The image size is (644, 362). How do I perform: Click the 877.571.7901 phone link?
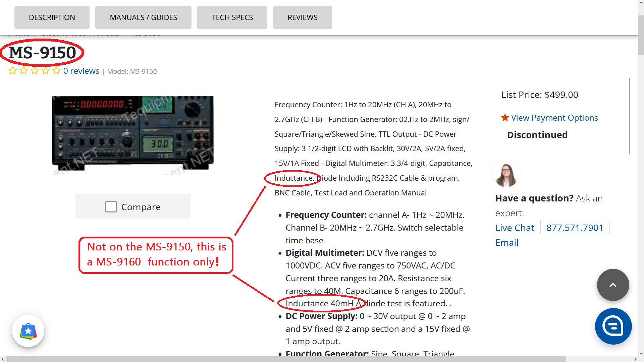pos(575,228)
